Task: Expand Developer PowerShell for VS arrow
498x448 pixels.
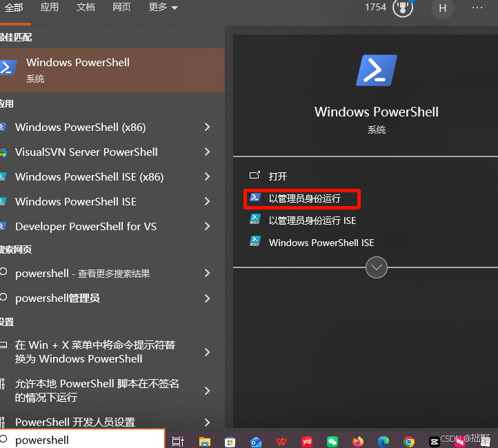Action: click(208, 226)
